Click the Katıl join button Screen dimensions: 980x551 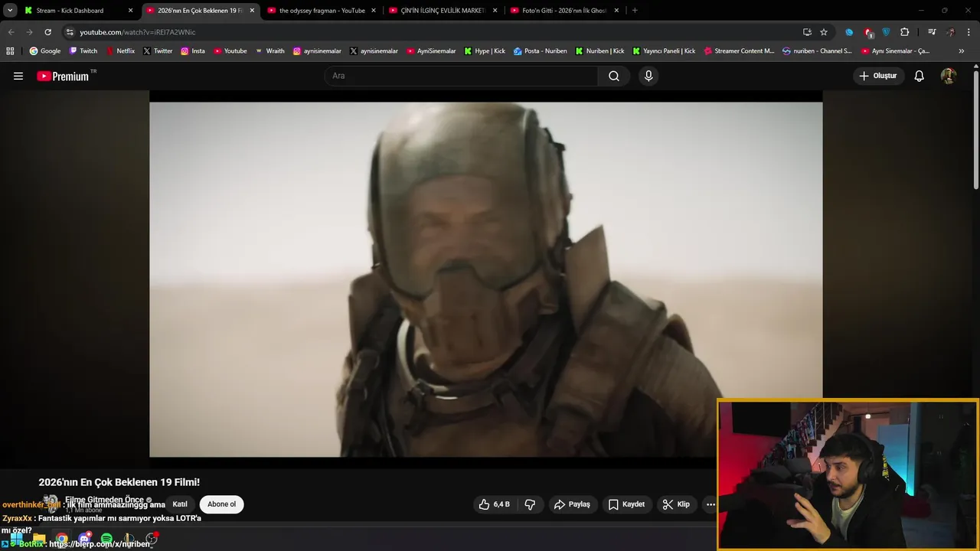pos(180,504)
